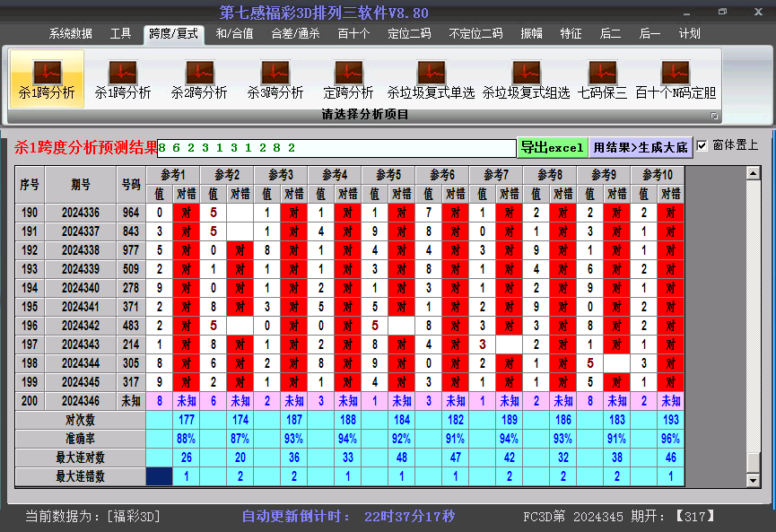Viewport: 776px width, 532px height.
Task: Select period cell 2024340
Action: (x=81, y=288)
